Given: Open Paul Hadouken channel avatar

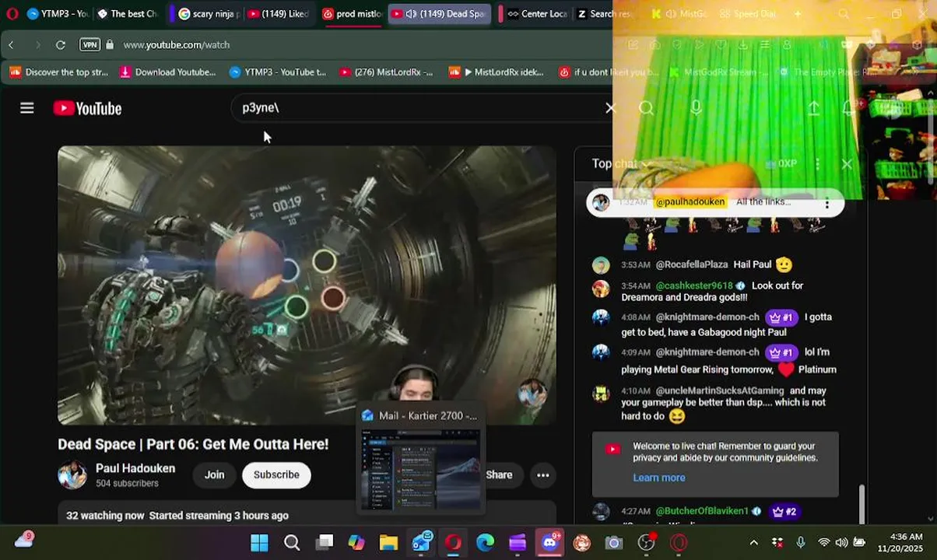Looking at the screenshot, I should coord(72,474).
